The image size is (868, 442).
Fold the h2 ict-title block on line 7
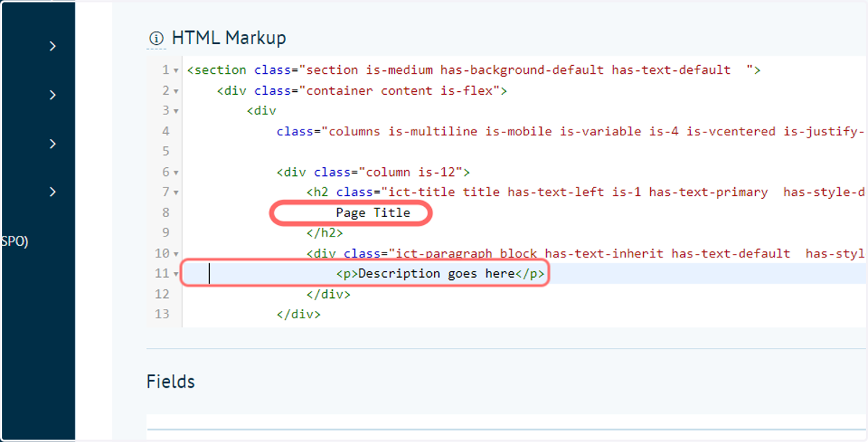coord(176,193)
